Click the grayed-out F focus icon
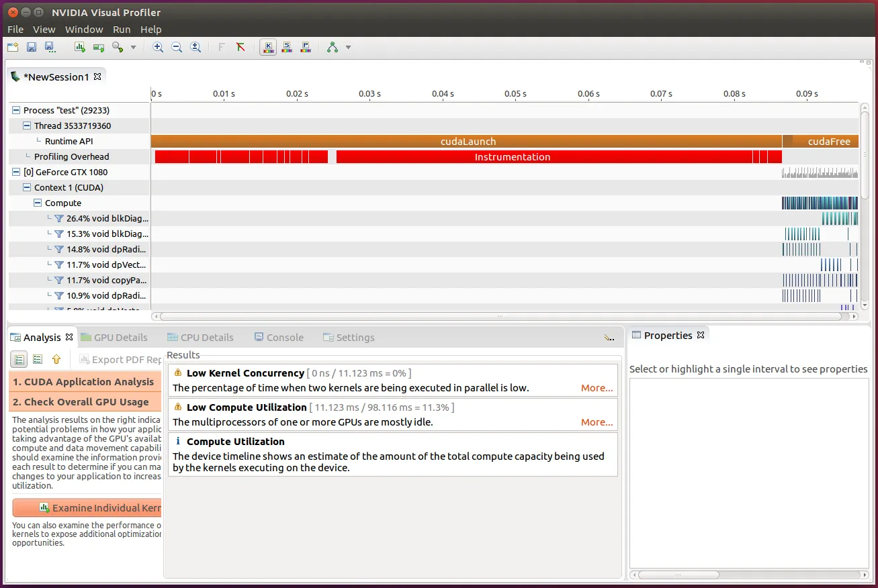 [222, 47]
